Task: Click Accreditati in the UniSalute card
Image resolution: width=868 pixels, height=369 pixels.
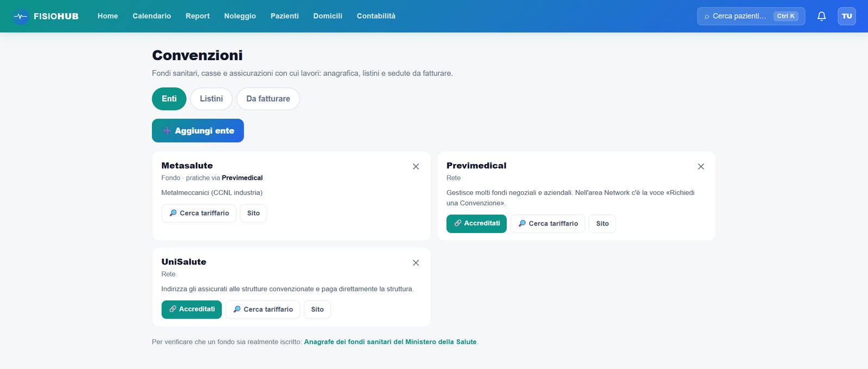Action: 192,309
